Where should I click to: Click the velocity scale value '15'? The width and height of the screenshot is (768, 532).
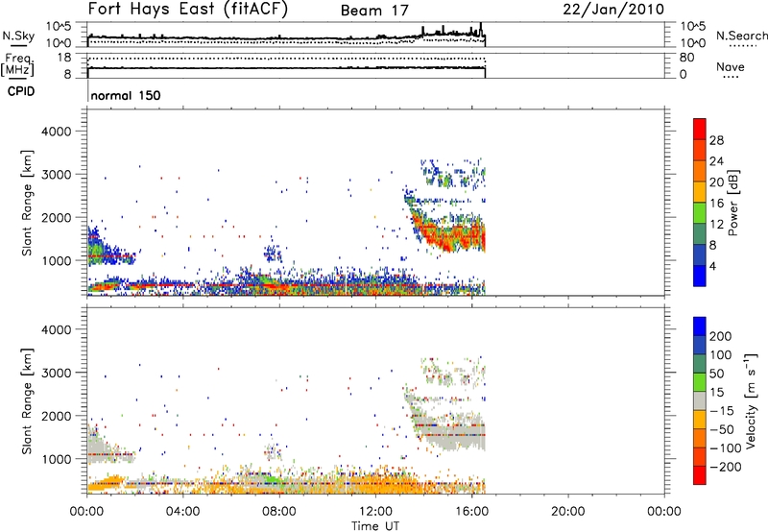point(716,393)
